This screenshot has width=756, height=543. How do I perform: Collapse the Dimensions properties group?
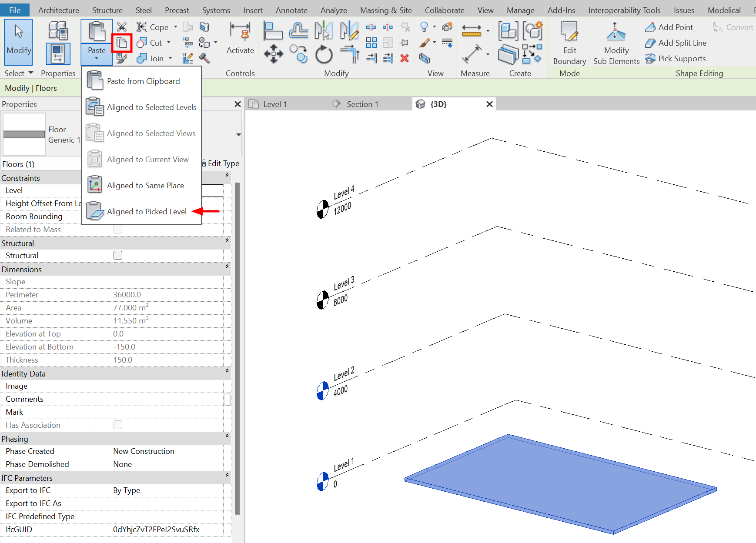[227, 266]
